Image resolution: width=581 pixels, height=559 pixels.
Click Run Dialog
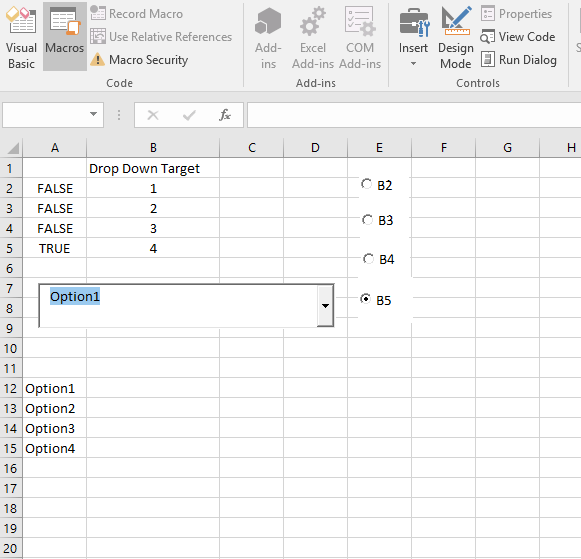[519, 60]
